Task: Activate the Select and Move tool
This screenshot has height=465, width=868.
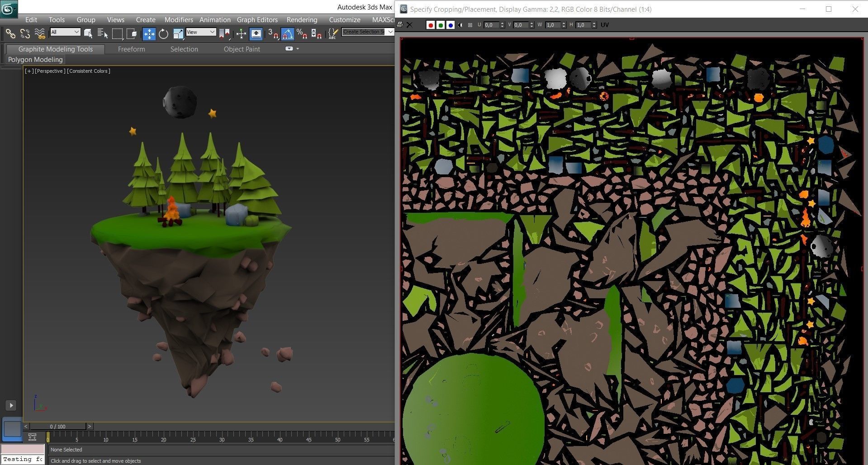Action: tap(149, 33)
